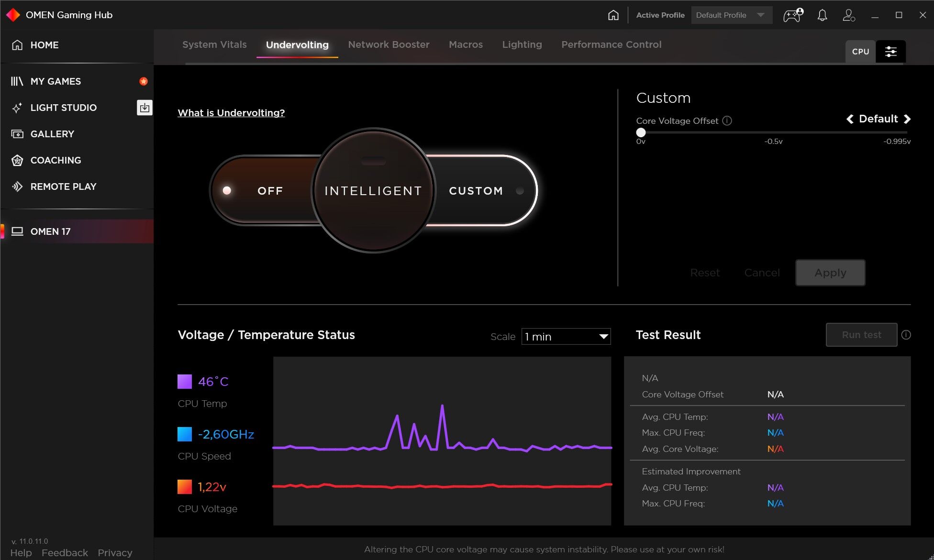Click the My Games library icon
The image size is (934, 560).
[17, 81]
